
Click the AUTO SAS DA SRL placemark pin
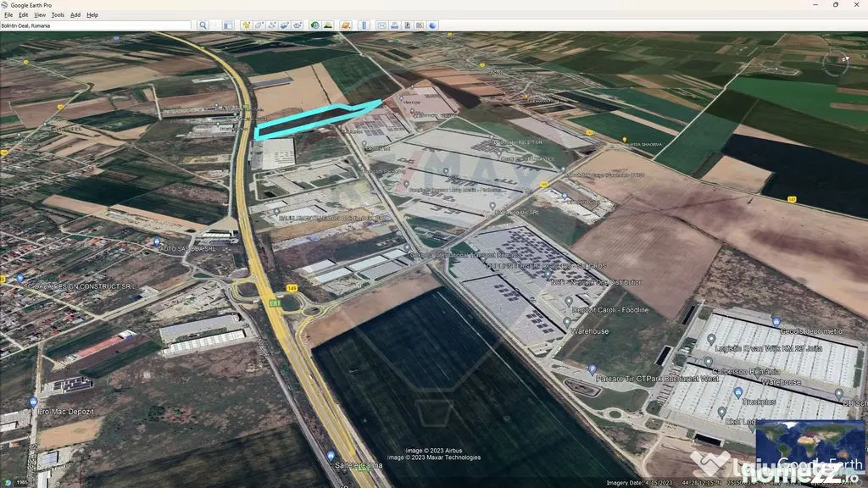[157, 241]
